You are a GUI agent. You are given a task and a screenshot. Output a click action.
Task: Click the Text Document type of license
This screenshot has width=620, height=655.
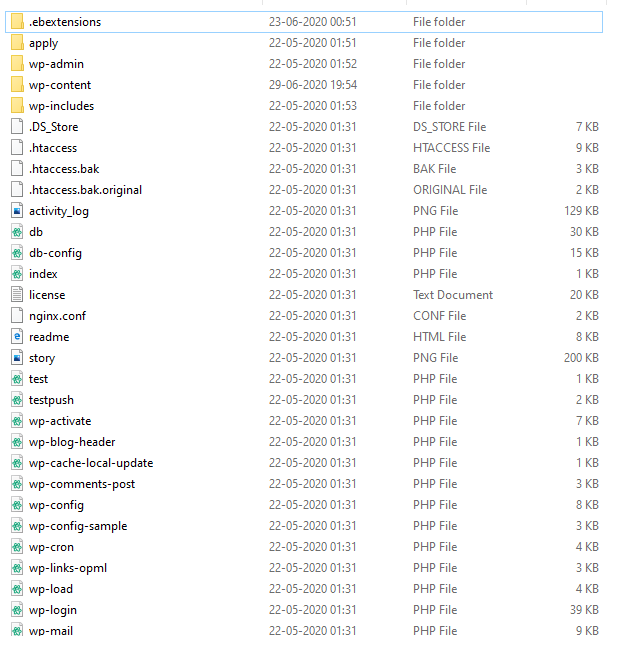tap(453, 294)
